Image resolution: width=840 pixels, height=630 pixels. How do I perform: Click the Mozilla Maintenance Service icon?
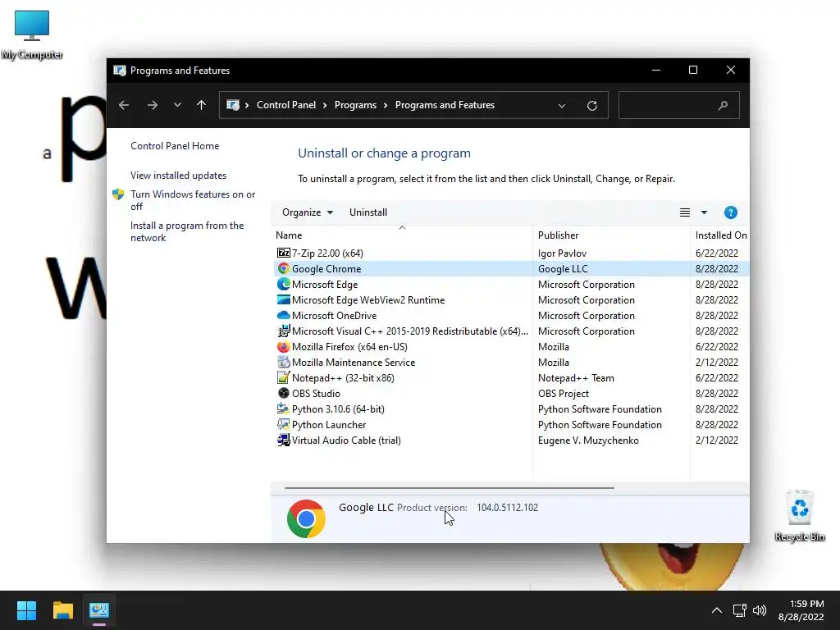pyautogui.click(x=283, y=362)
